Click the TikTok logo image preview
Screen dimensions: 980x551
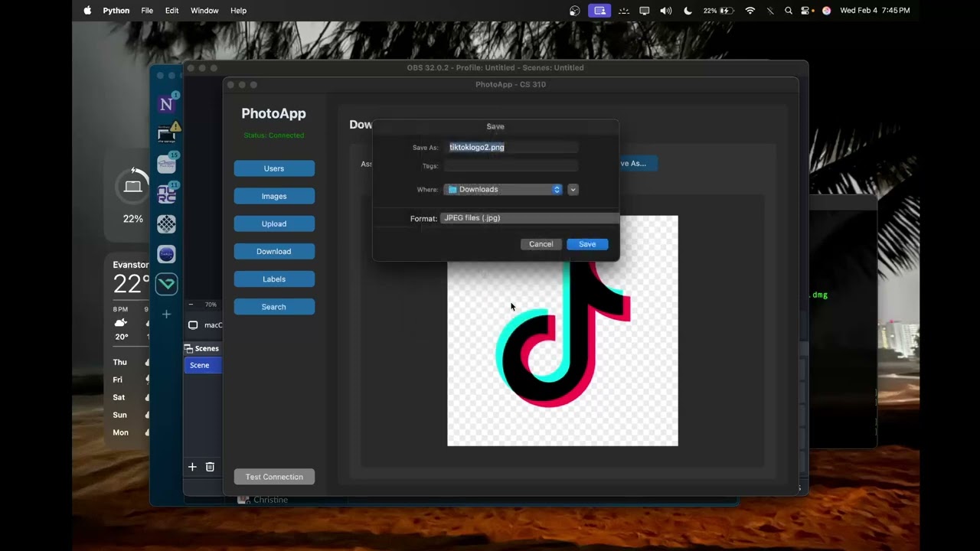coord(563,331)
